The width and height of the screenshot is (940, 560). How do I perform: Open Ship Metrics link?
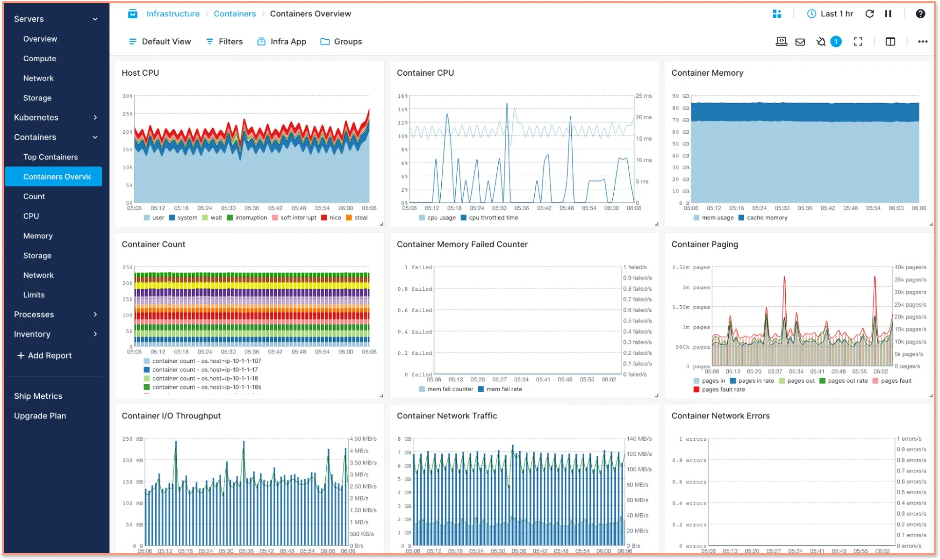pos(38,396)
